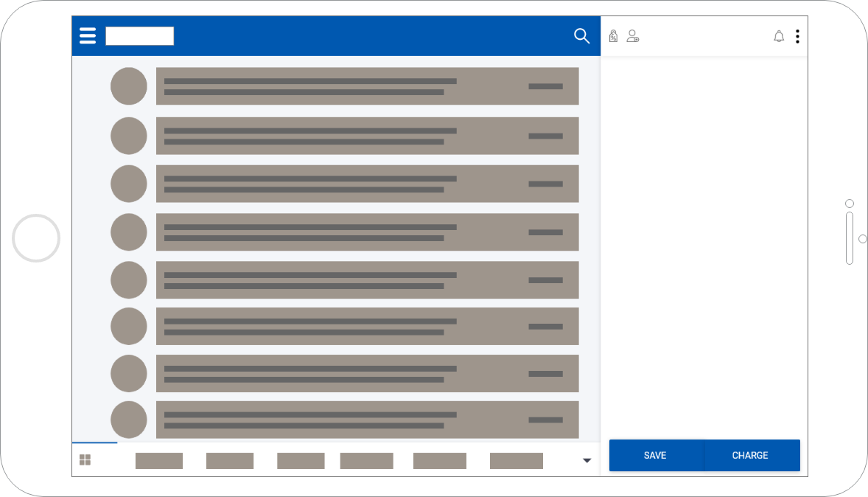Select the first placeholder category tab
The height and width of the screenshot is (497, 868).
click(x=159, y=461)
